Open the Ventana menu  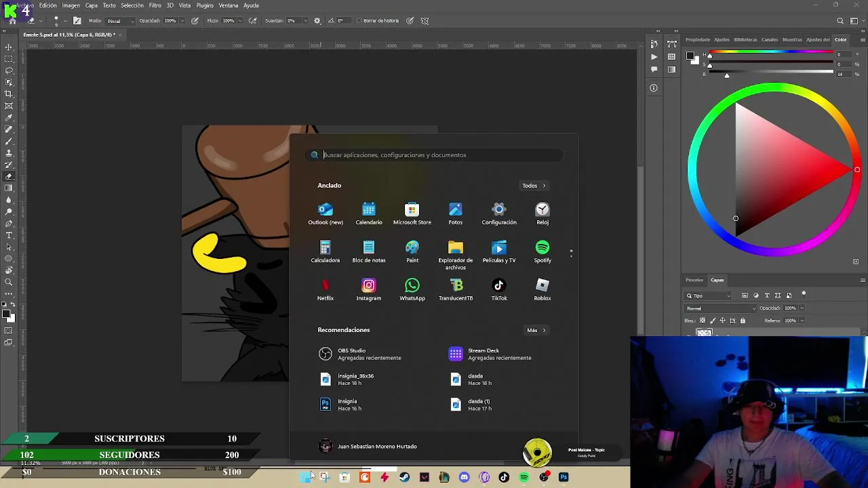229,5
